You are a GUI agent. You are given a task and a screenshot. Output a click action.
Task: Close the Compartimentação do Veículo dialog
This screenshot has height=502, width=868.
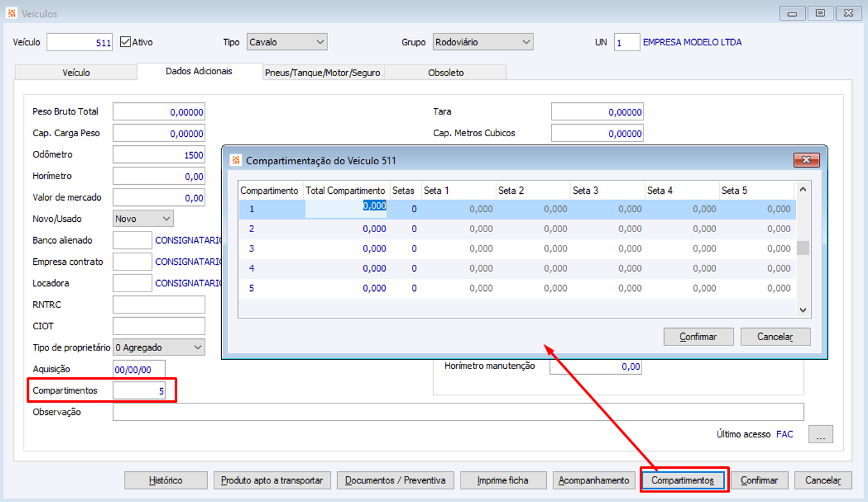[806, 160]
